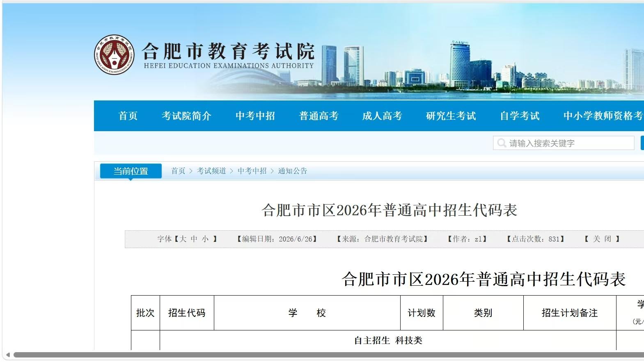Viewport: 644px width, 362px height.
Task: Open the 首页 navigation menu item
Action: 128,116
